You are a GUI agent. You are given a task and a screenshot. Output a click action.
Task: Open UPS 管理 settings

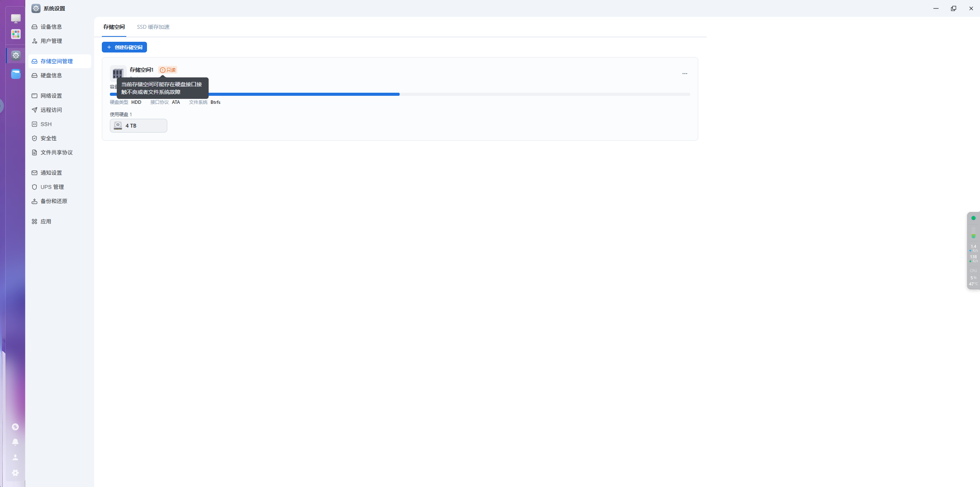click(52, 187)
